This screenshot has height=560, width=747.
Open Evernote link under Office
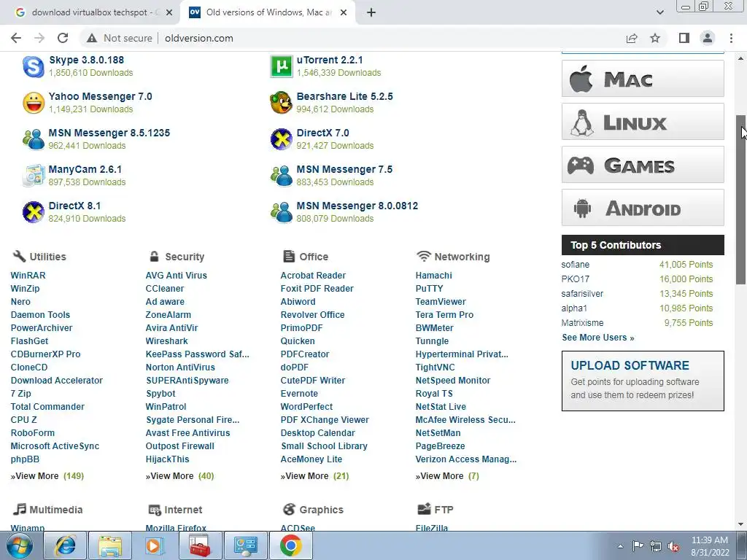click(299, 394)
